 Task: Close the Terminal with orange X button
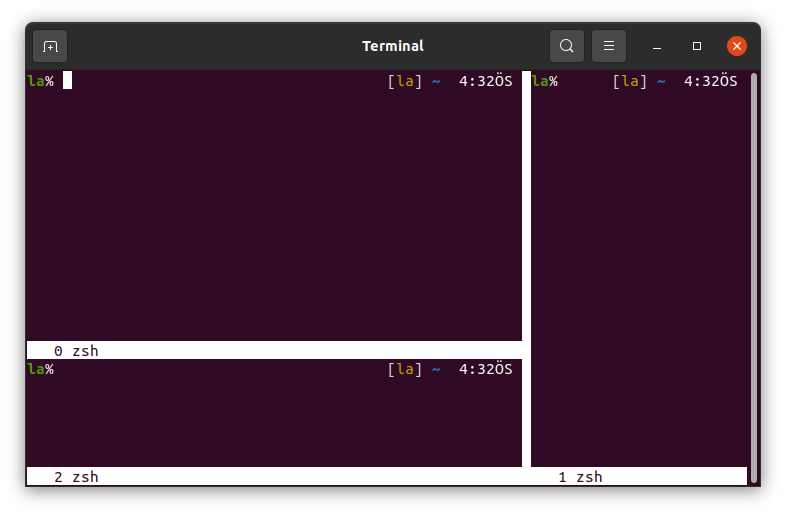click(737, 46)
